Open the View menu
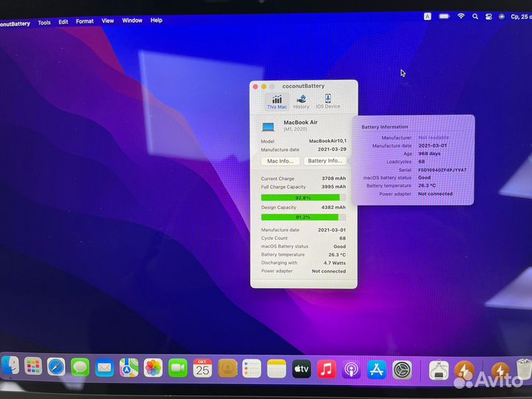This screenshot has height=399, width=532. (108, 21)
